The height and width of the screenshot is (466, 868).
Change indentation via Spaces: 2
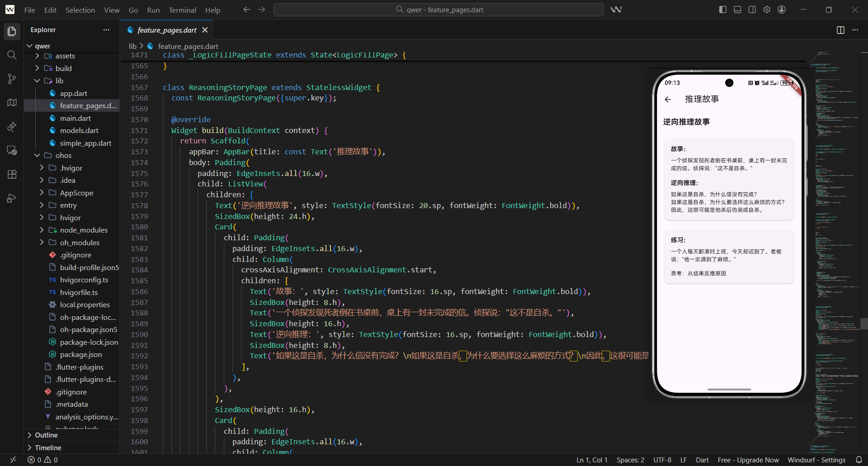[630, 460]
